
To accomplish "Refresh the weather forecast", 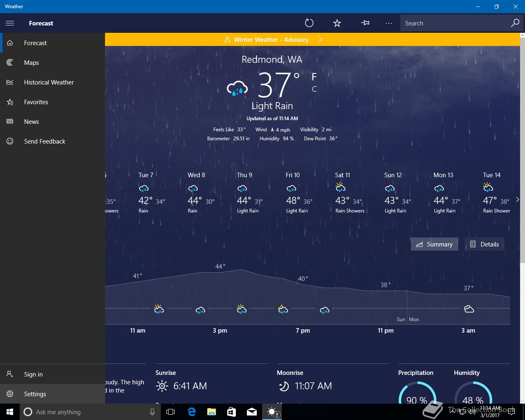I will [x=309, y=23].
